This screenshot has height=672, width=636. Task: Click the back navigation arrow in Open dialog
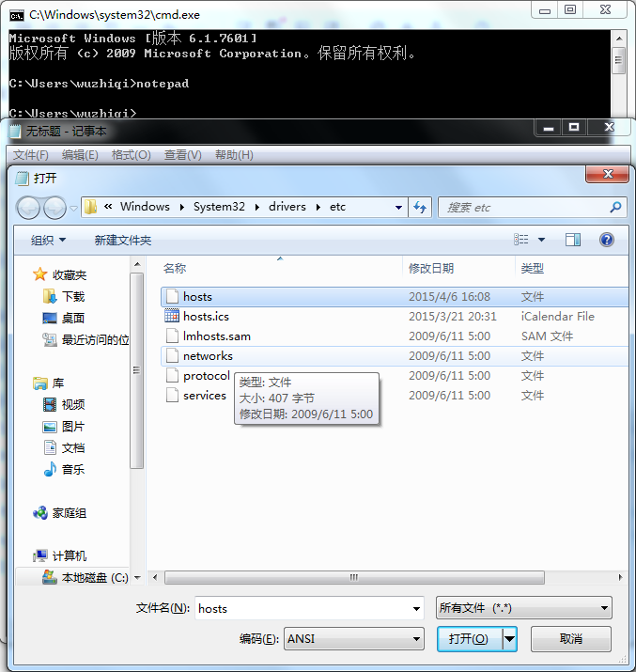(x=28, y=208)
